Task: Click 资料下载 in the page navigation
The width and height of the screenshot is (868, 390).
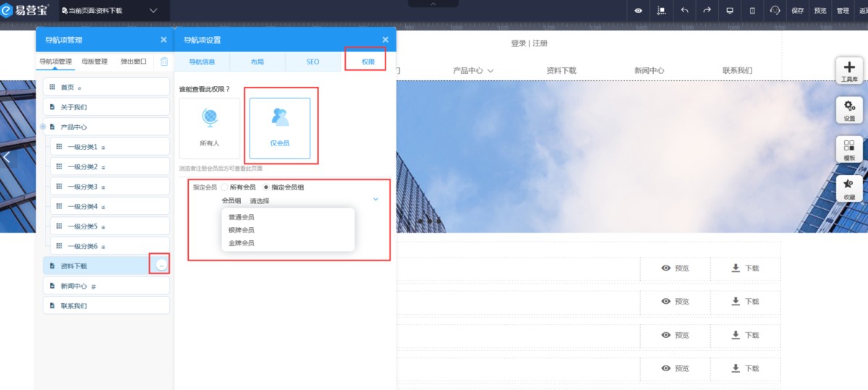Action: click(x=561, y=71)
